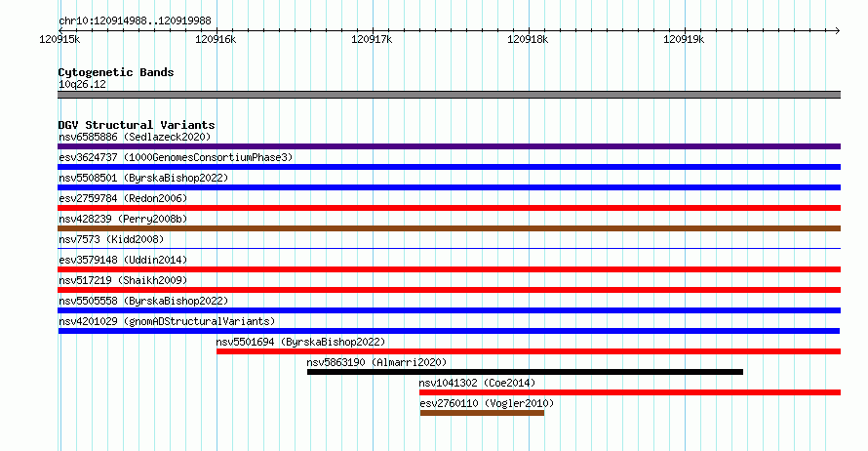Open variant nsv5863190 (Almarri2020) label
Viewport: 868px width, 451px height.
pos(376,362)
